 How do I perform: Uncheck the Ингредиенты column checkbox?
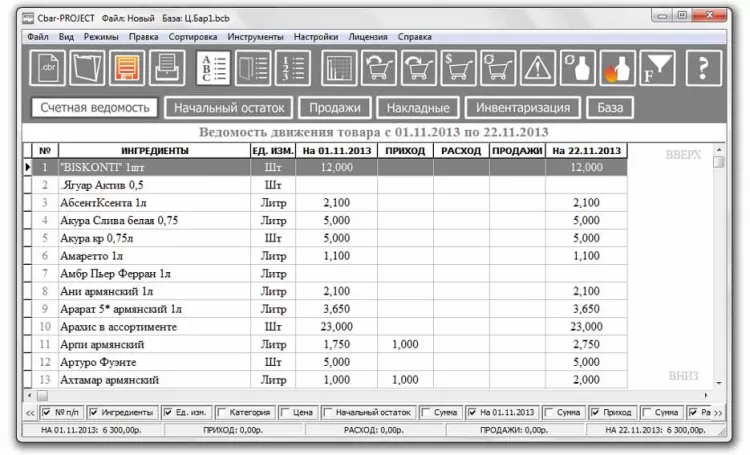[94, 412]
